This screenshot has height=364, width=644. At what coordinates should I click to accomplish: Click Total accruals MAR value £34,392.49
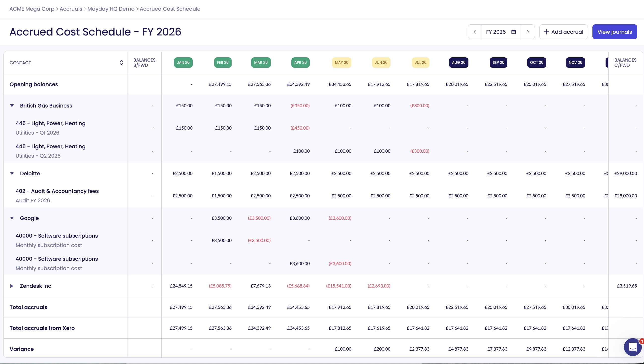point(259,307)
